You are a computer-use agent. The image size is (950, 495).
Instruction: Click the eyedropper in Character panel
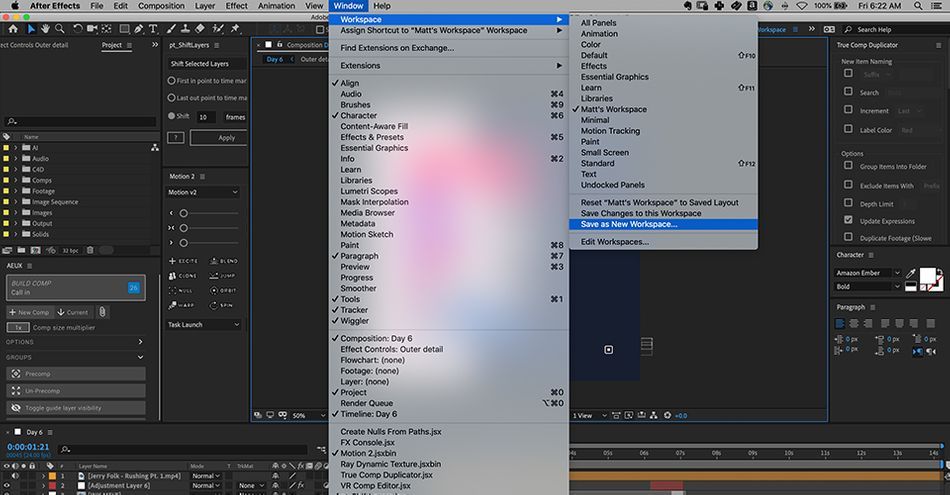coord(911,273)
